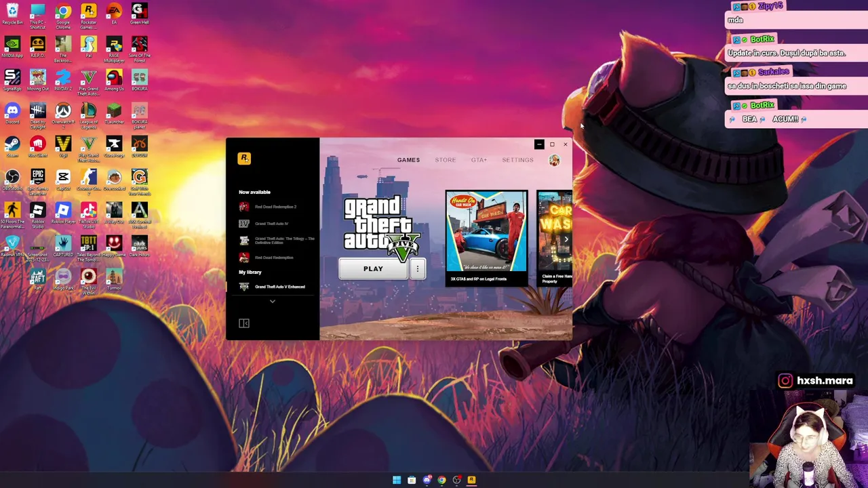Select the SignalRgb desktop icon
Image resolution: width=868 pixels, height=488 pixels.
tap(12, 81)
